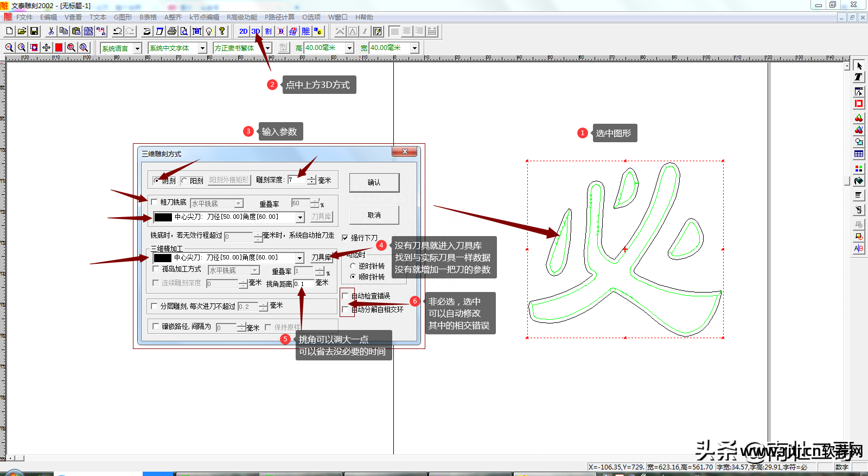Click the pan/move cross-arrows view icon
Viewport: 868px width, 476px height.
pos(46,48)
